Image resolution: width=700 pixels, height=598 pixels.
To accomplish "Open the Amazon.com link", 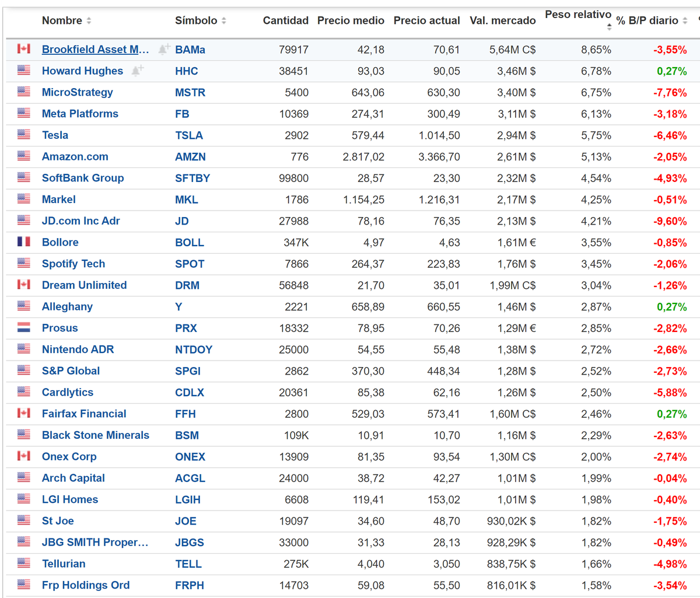I will coord(75,156).
